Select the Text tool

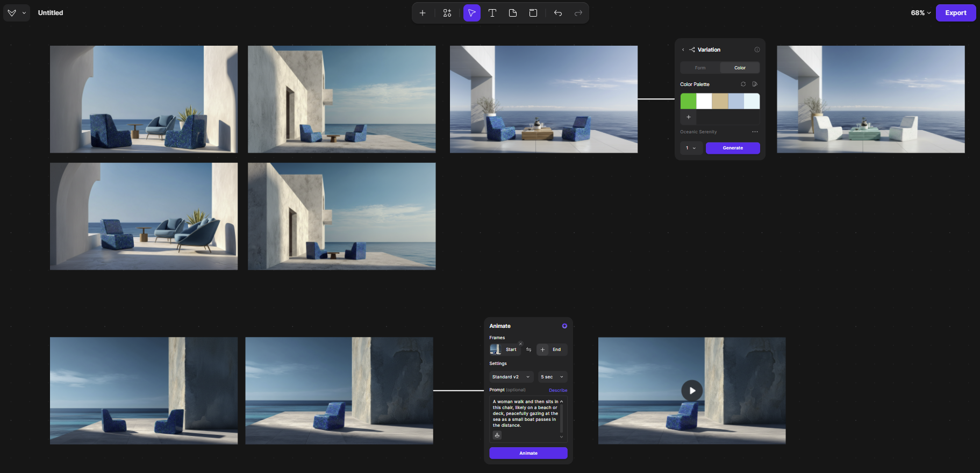coord(492,13)
